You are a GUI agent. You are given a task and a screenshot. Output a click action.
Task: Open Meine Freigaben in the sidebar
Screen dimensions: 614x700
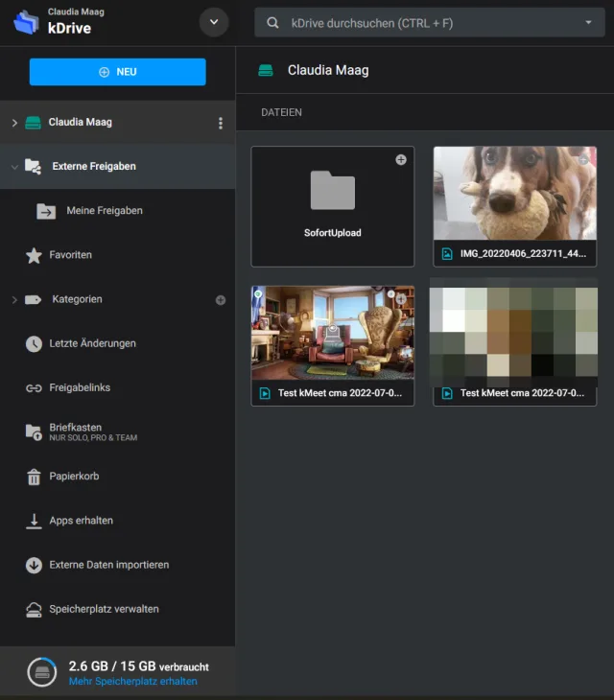[x=104, y=211]
